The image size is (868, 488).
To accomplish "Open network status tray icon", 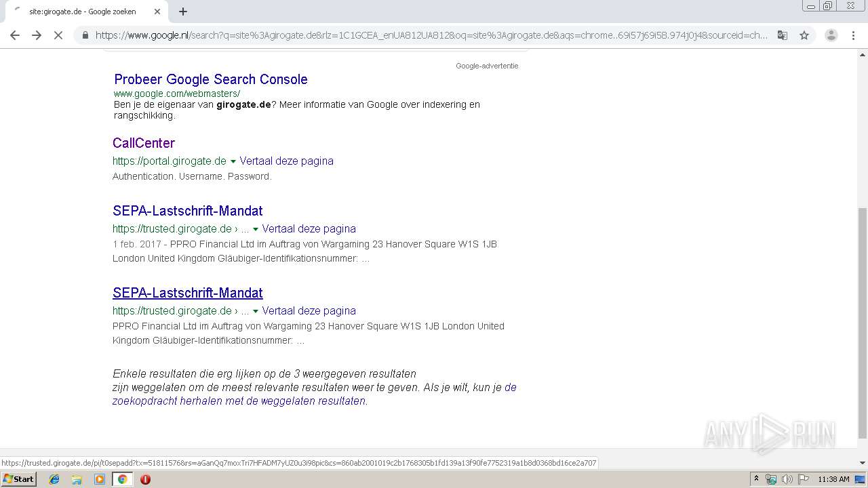I will (771, 479).
